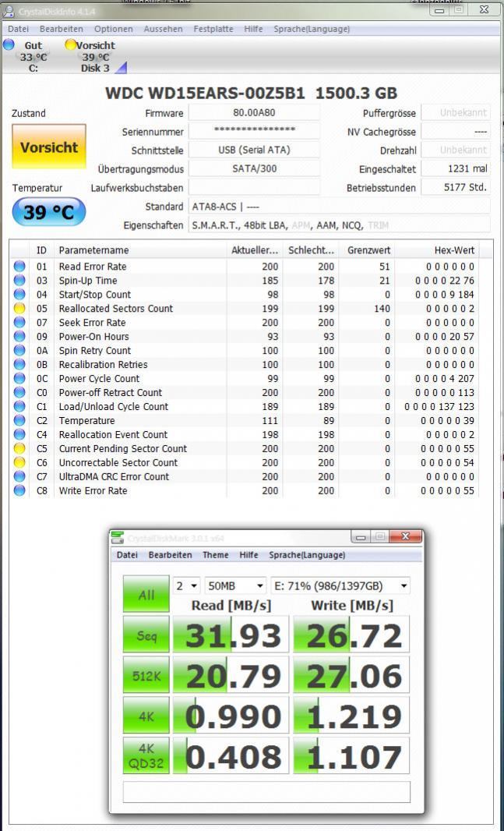This screenshot has width=504, height=831.
Task: Click blue status icon for Reallocation Event Count
Action: click(19, 434)
